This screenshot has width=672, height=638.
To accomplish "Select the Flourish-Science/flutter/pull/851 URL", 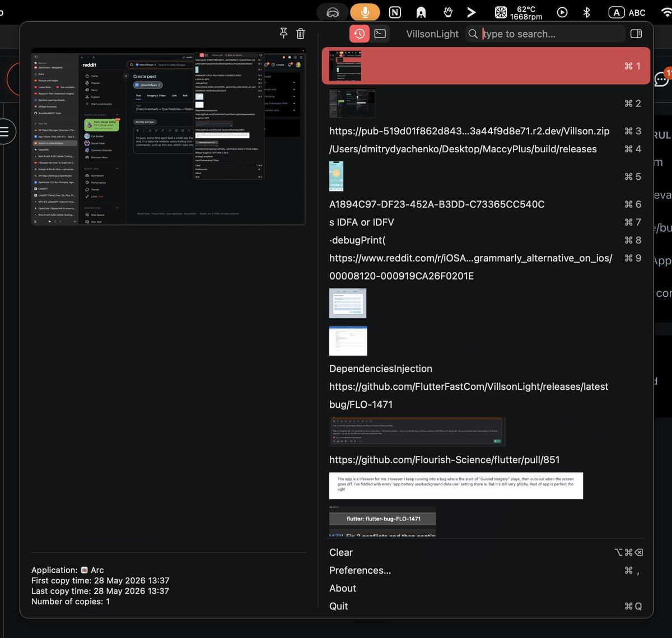I will tap(486, 459).
